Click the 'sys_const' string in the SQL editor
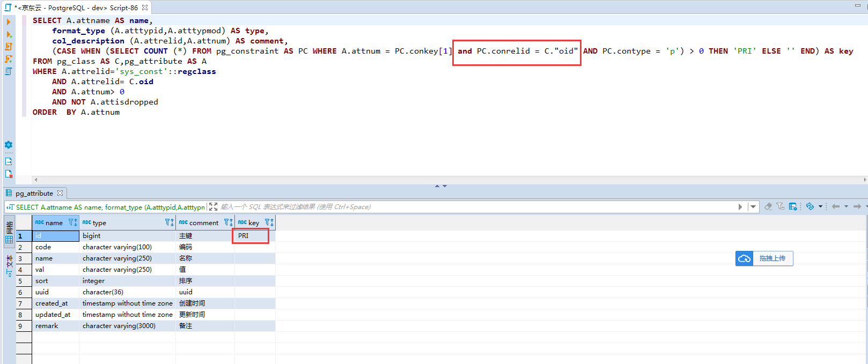 [x=139, y=71]
